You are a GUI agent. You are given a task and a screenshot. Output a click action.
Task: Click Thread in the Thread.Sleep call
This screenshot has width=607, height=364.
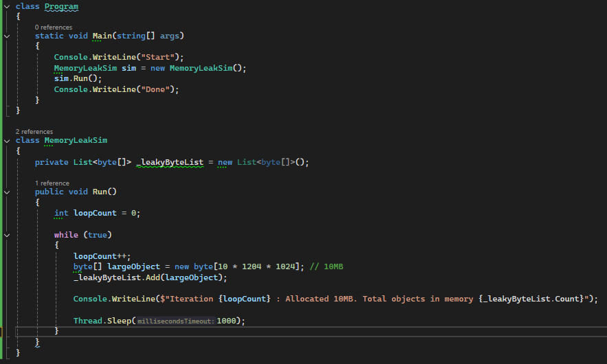click(87, 321)
